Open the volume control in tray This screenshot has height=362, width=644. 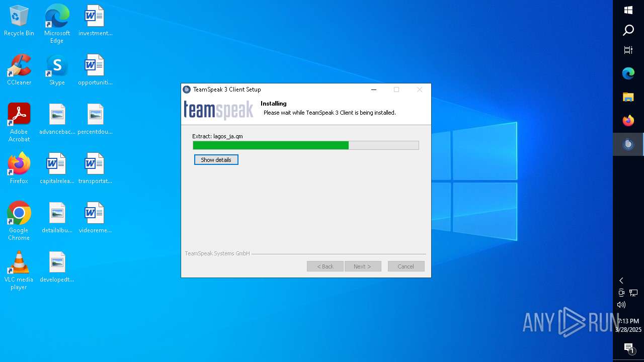pyautogui.click(x=621, y=305)
